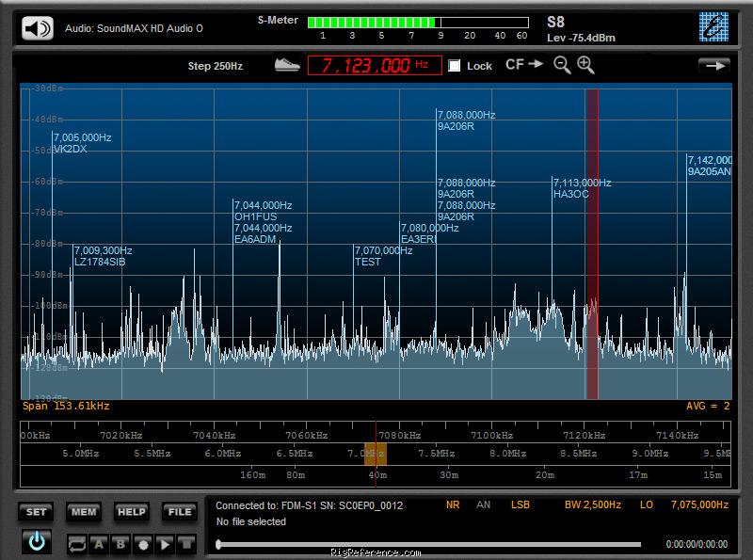This screenshot has width=753, height=560.
Task: Start recording with the record button
Action: (x=143, y=544)
